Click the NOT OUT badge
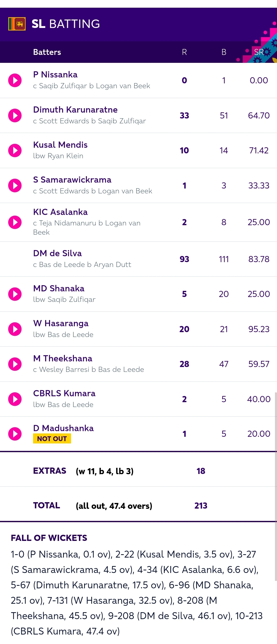 52,439
